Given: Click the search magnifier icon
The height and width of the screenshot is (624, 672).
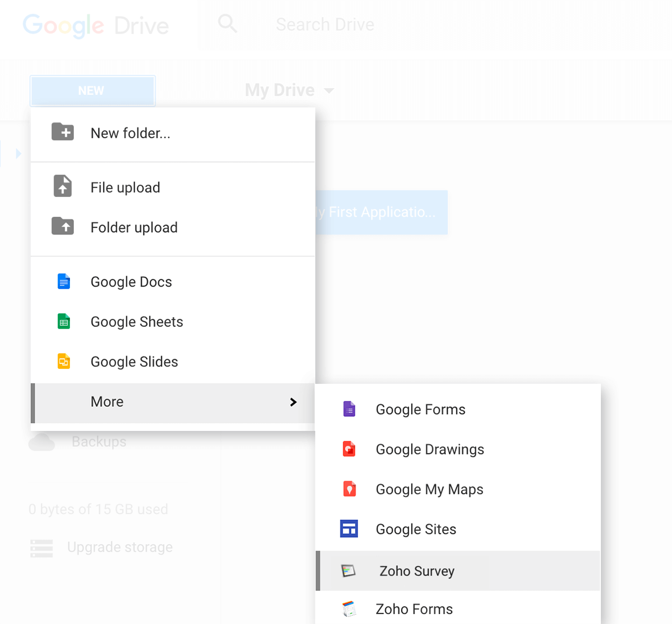Looking at the screenshot, I should tap(227, 24).
